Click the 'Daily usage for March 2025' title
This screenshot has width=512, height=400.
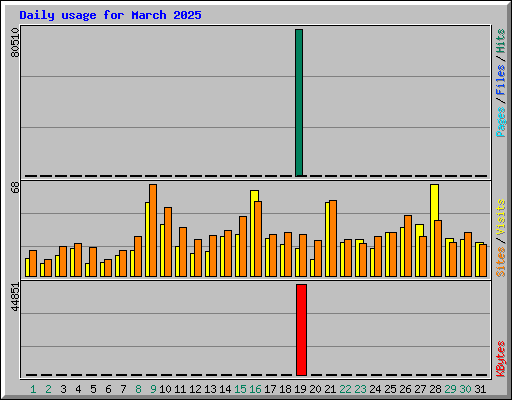(x=110, y=16)
